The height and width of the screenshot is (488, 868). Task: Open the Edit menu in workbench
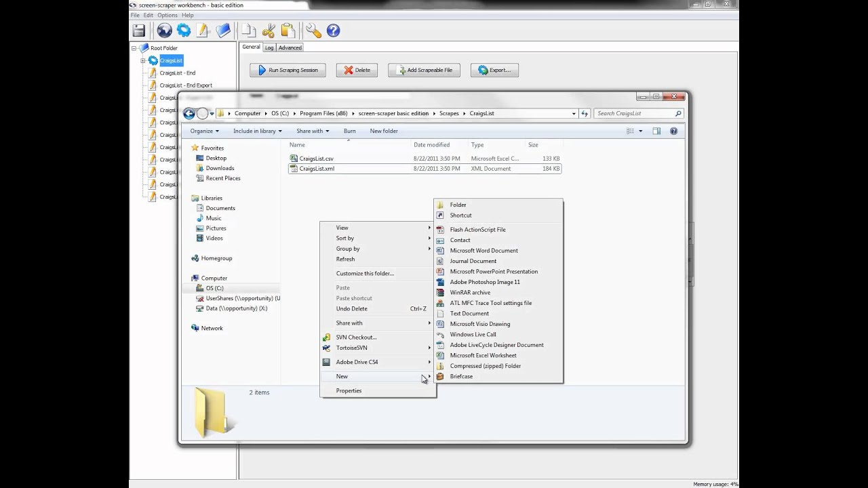pos(148,15)
